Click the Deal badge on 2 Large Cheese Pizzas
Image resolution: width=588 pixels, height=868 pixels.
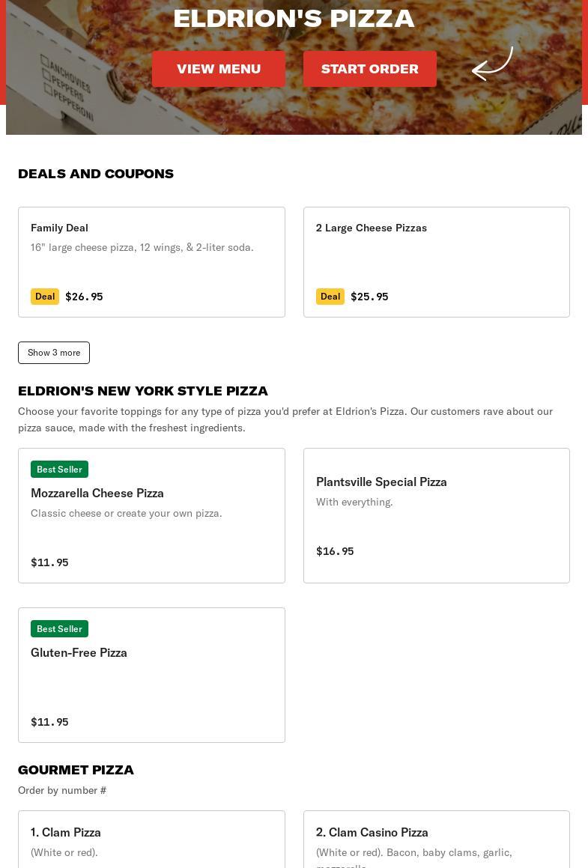coord(330,297)
